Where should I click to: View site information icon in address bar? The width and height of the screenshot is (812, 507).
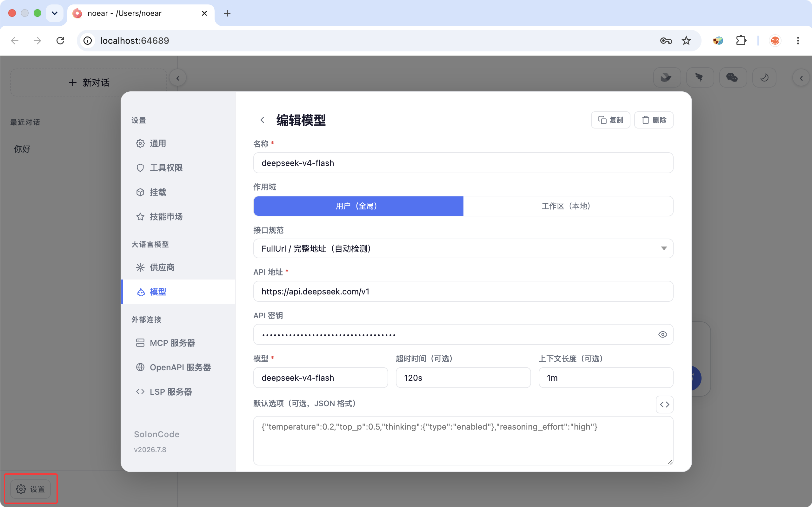pyautogui.click(x=88, y=41)
